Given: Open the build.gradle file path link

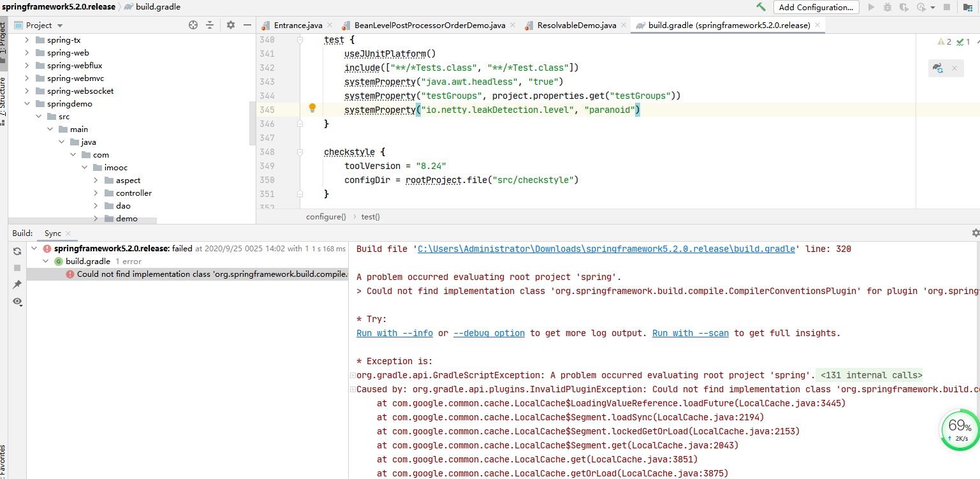Looking at the screenshot, I should point(606,249).
